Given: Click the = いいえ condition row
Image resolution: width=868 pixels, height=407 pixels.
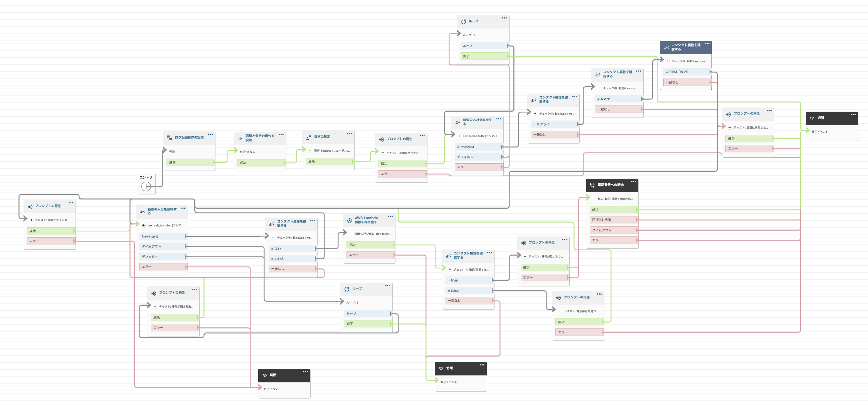Looking at the screenshot, I should click(293, 259).
